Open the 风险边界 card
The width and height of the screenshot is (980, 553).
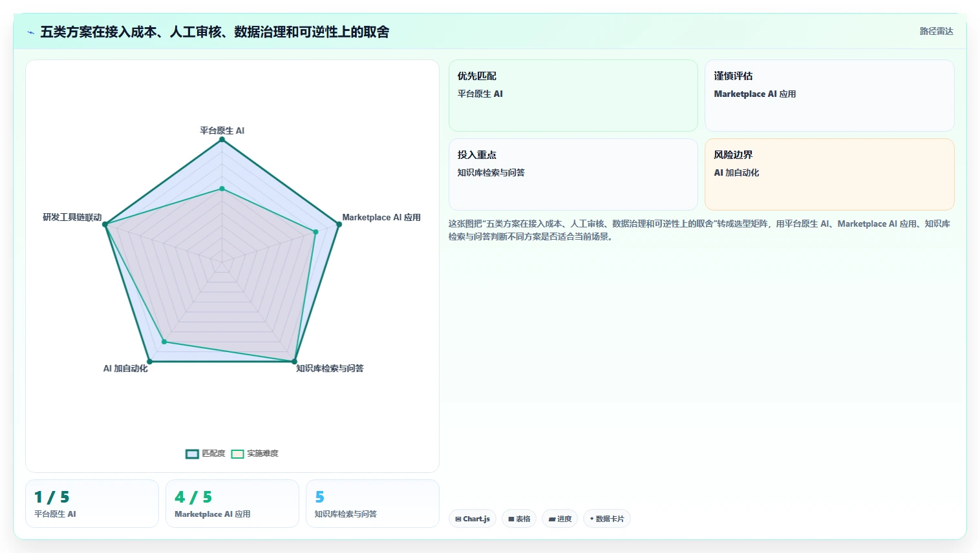coord(829,174)
